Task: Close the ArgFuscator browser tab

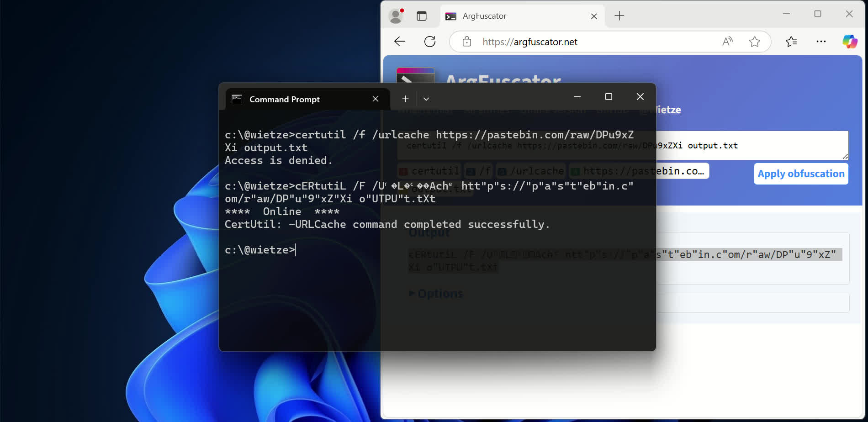Action: [594, 16]
